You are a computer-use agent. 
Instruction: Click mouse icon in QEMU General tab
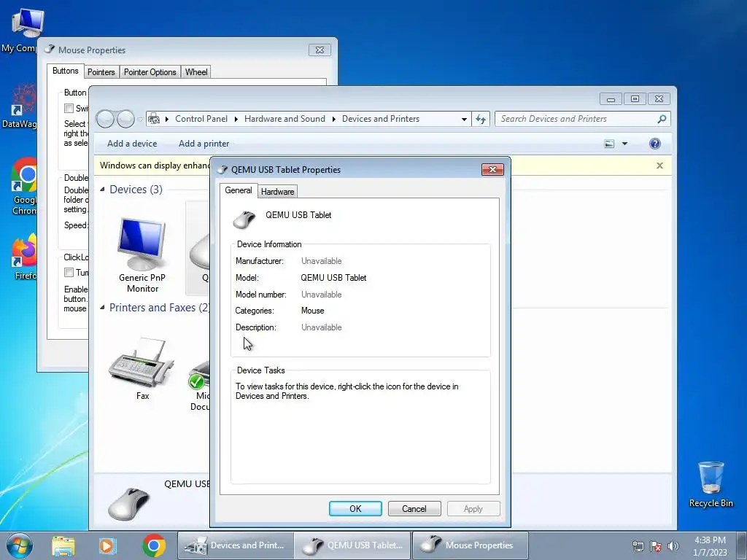244,219
